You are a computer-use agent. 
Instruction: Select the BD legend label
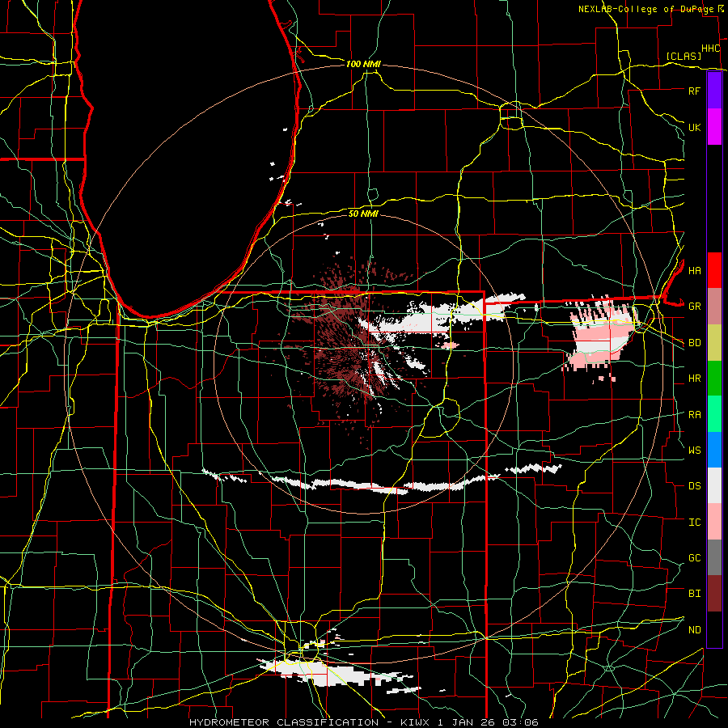694,343
